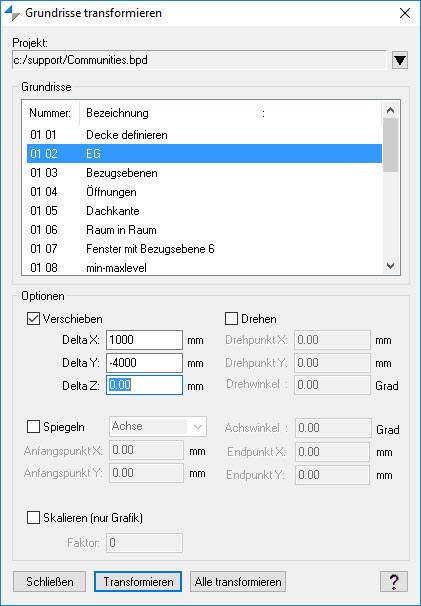The image size is (421, 606).
Task: Select floor plan 01 05 Dachkante
Action: (204, 211)
